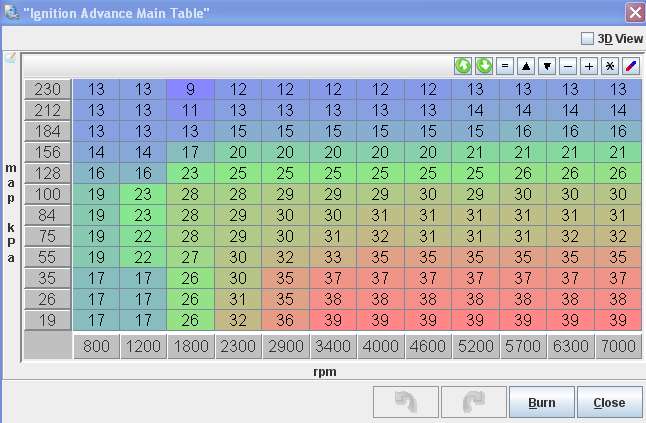Select cell 13 at 230 kPa, 7000 rpm

point(618,89)
